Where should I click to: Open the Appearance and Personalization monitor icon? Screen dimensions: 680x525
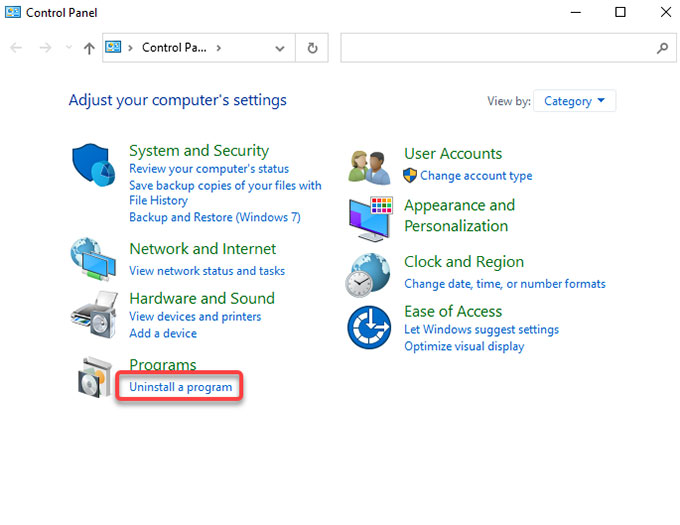pos(371,218)
